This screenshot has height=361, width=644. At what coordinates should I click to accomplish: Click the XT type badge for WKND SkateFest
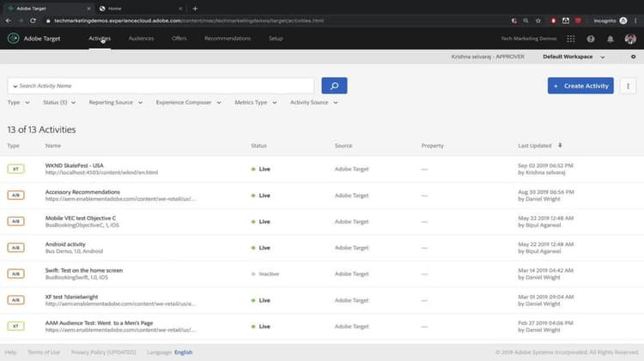[x=15, y=169]
